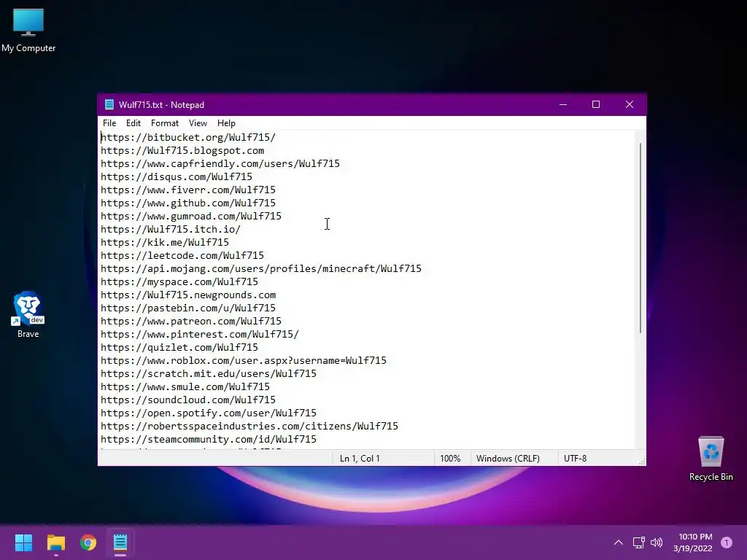Open the clock showing 10:10 PM

pyautogui.click(x=693, y=542)
